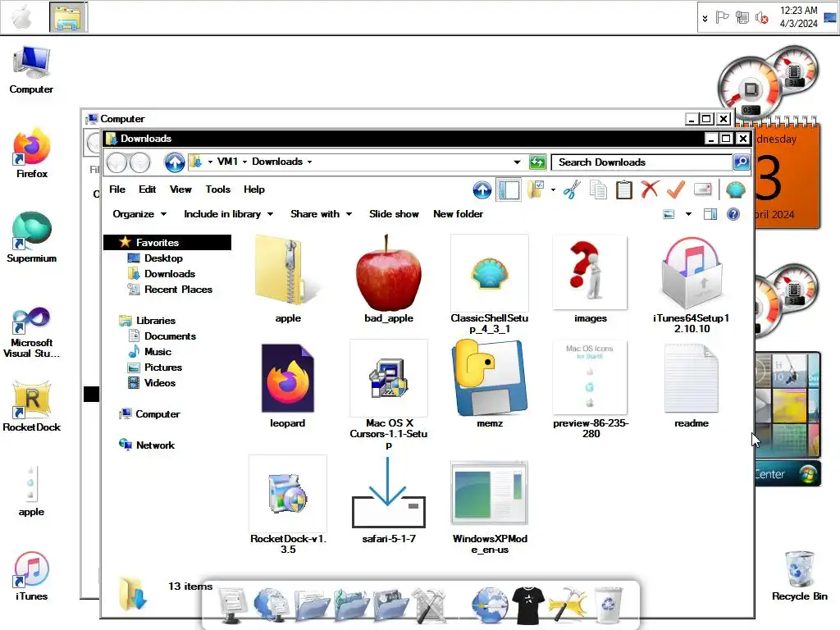Open Firefox desktop shortcut
This screenshot has width=840, height=630.
32,153
